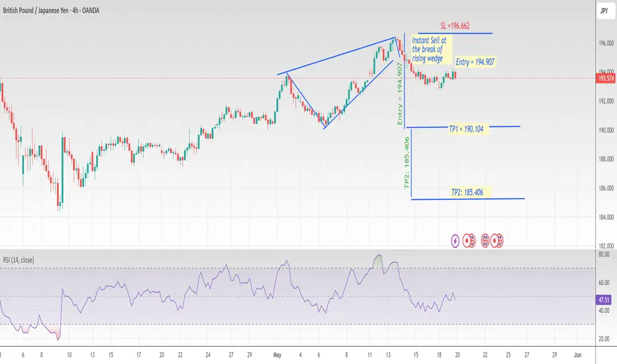Click the 17 date label on the time axis
This screenshot has width=617, height=364.
[x=138, y=355]
